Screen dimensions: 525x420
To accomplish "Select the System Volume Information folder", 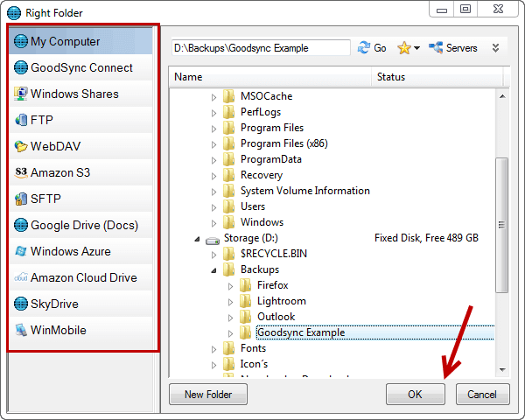I will 305,191.
